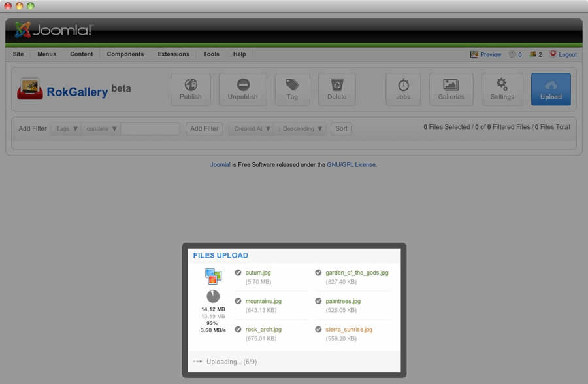Viewport: 588px width, 384px height.
Task: Click the checkmark beside rock_arch.jpg
Action: (238, 330)
